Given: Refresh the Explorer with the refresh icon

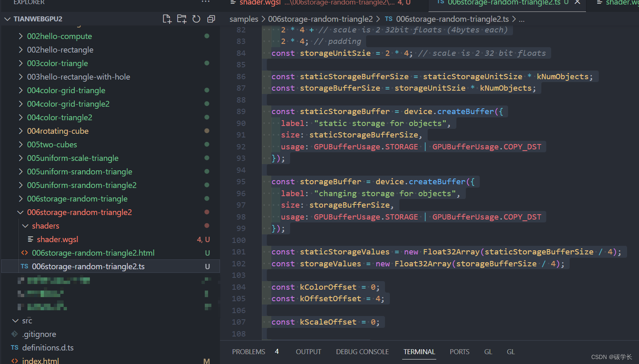Looking at the screenshot, I should [x=196, y=19].
